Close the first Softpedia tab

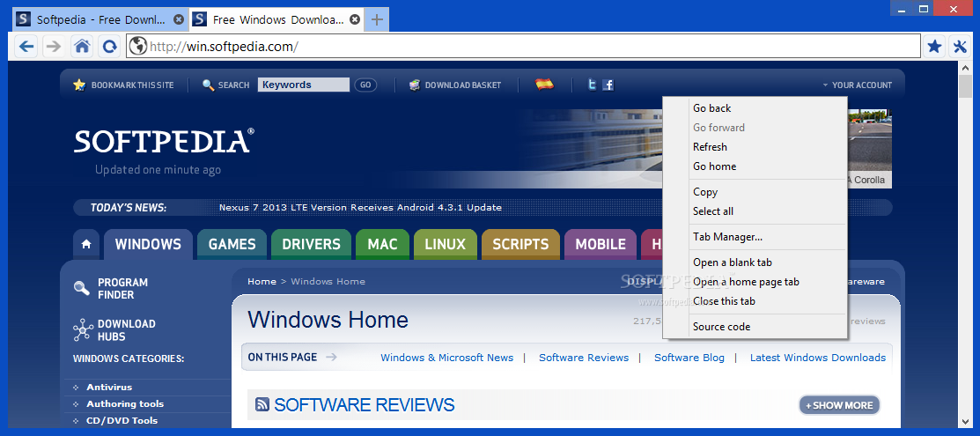(x=178, y=19)
